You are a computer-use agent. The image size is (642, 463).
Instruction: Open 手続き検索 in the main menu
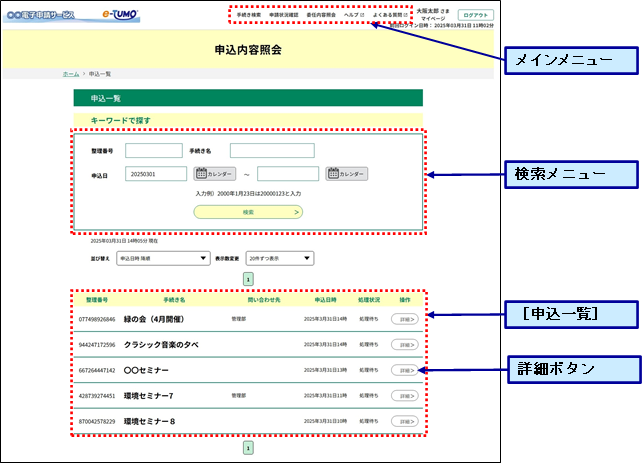point(249,16)
